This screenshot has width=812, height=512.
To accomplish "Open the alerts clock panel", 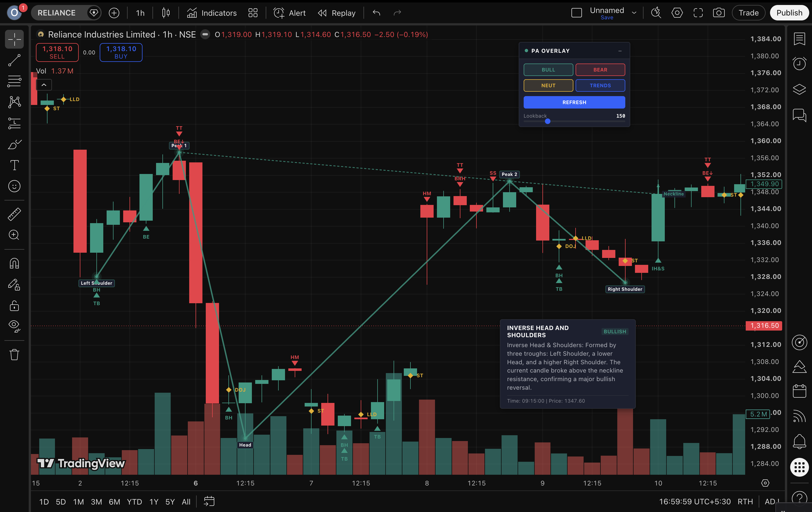I will [x=800, y=64].
